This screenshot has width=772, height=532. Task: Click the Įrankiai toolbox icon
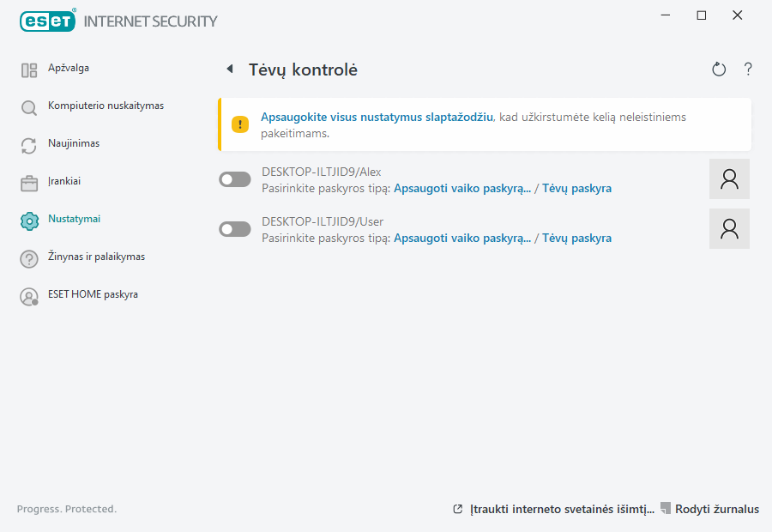29,184
